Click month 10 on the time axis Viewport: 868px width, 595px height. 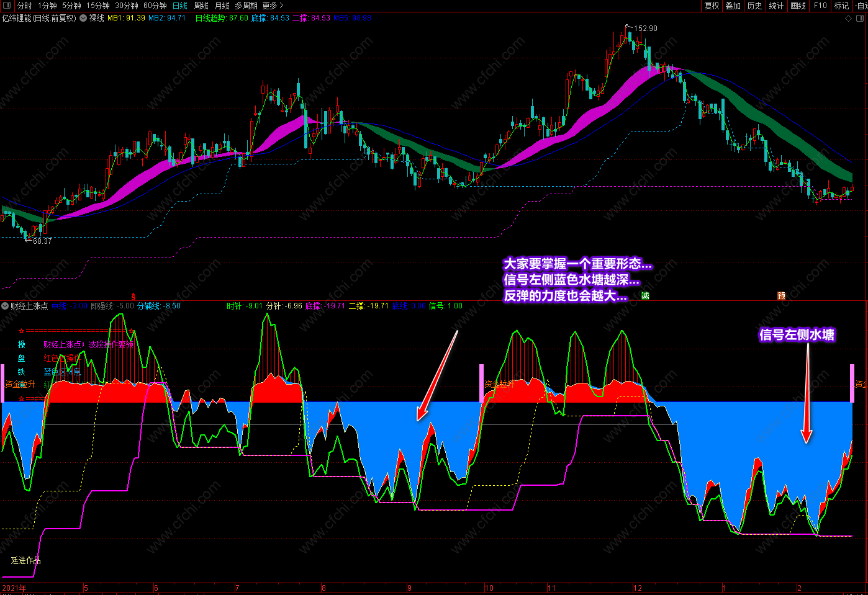[x=489, y=588]
